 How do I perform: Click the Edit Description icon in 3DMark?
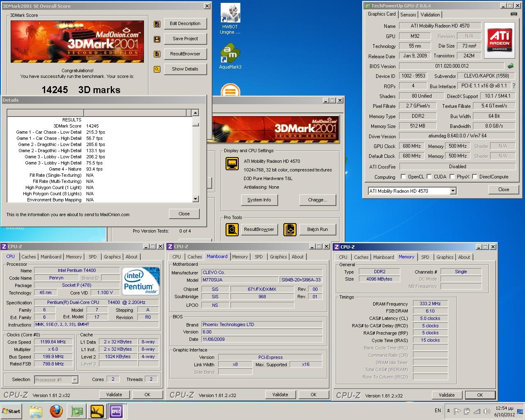[x=157, y=24]
